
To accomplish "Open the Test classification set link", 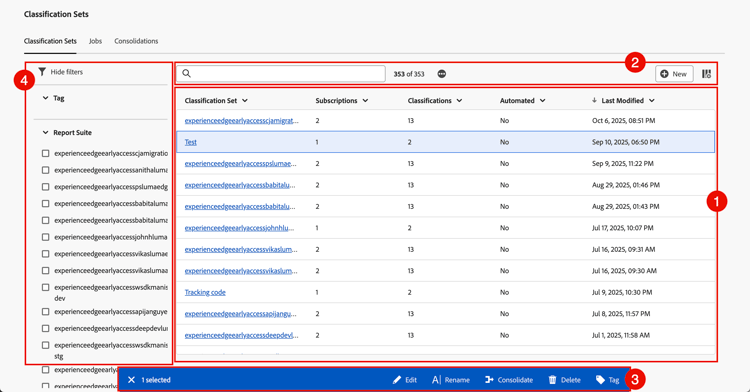I will (190, 142).
